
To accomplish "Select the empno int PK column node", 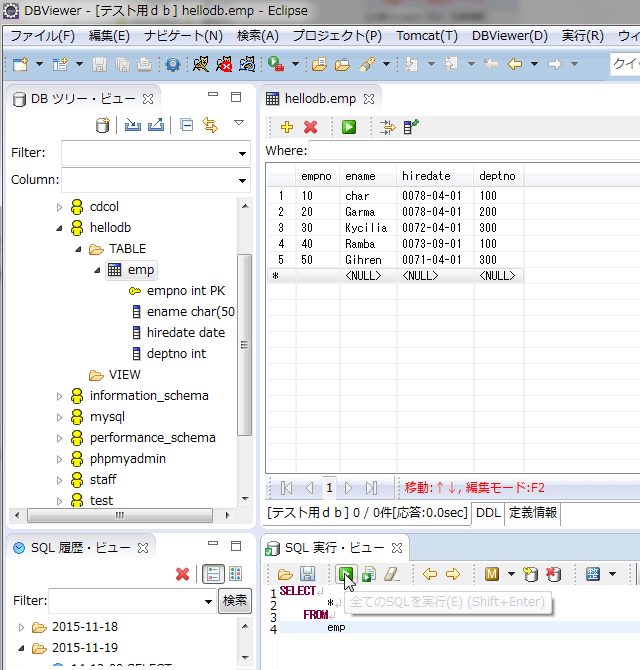I will tap(186, 291).
